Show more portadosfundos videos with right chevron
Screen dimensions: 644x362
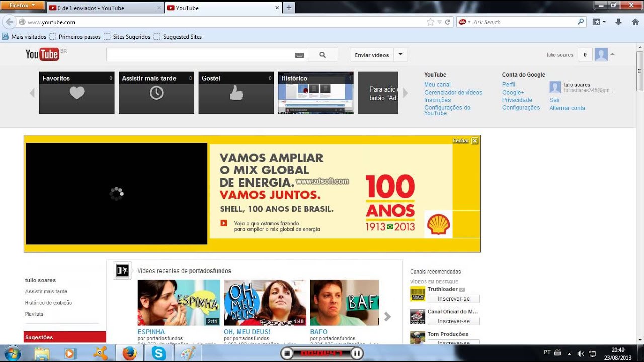point(387,316)
